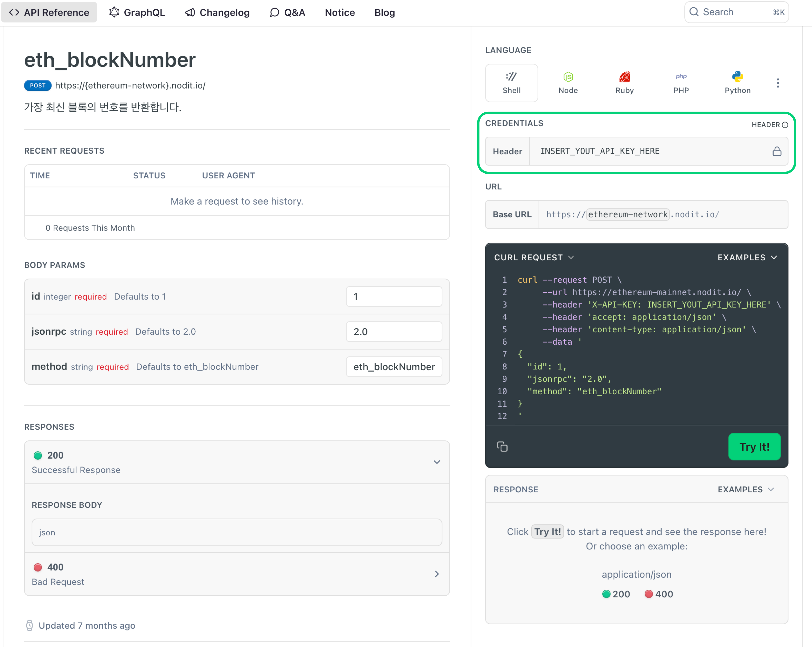Toggle the lock on the API key field
812x647 pixels.
click(777, 151)
